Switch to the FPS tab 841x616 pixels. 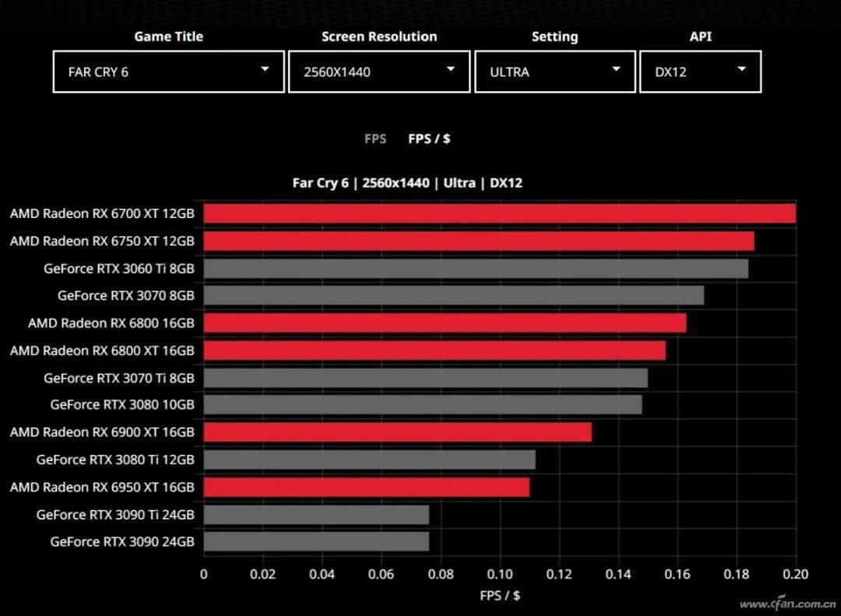(x=375, y=139)
